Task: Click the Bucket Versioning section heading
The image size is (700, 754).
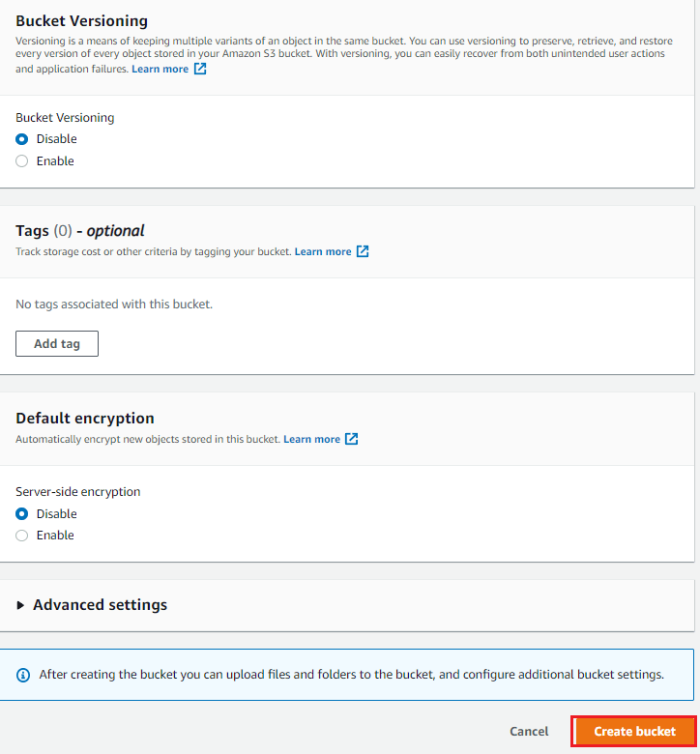Action: tap(82, 21)
